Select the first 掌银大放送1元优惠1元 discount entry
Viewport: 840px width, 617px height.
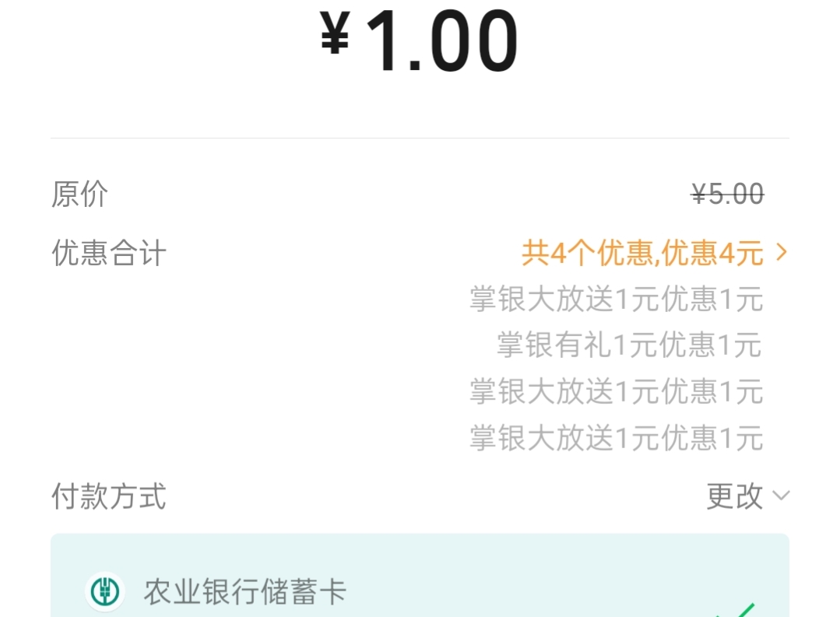(x=616, y=300)
